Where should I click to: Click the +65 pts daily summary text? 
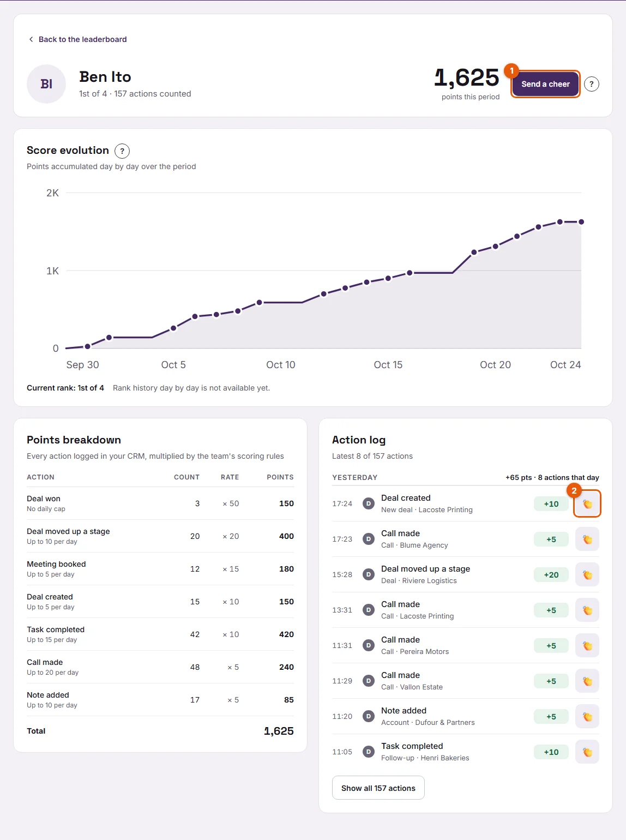[552, 477]
